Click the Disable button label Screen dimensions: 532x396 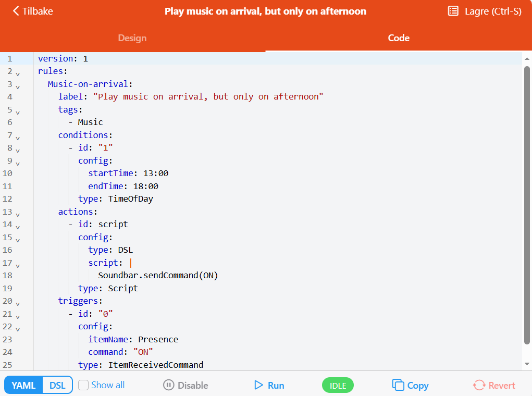tap(193, 385)
